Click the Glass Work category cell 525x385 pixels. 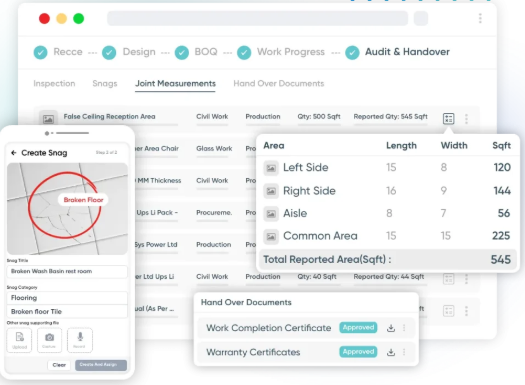tap(214, 148)
